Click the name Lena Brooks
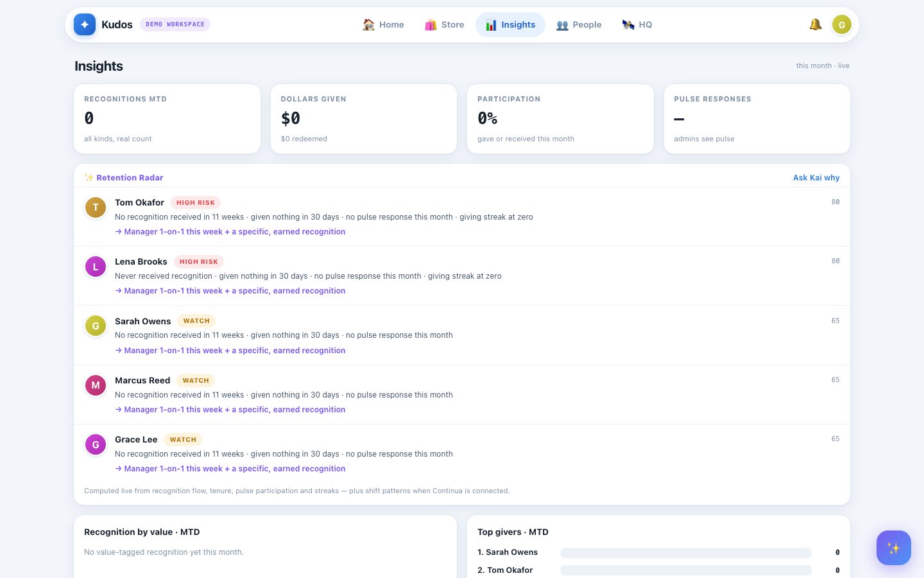The image size is (924, 578). [141, 261]
